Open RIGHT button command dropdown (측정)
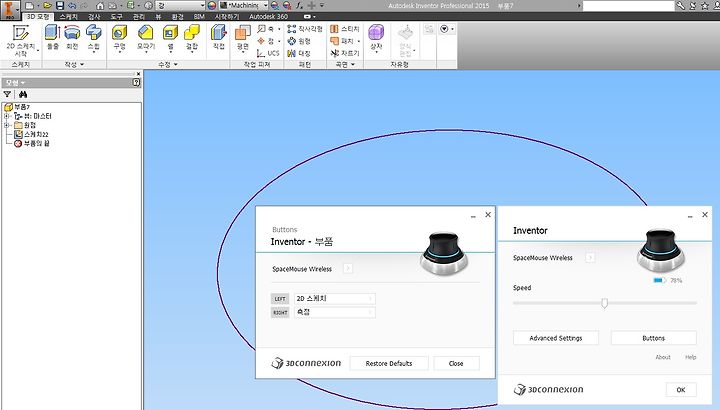Screen dimensions: 720x410 pyautogui.click(x=335, y=312)
